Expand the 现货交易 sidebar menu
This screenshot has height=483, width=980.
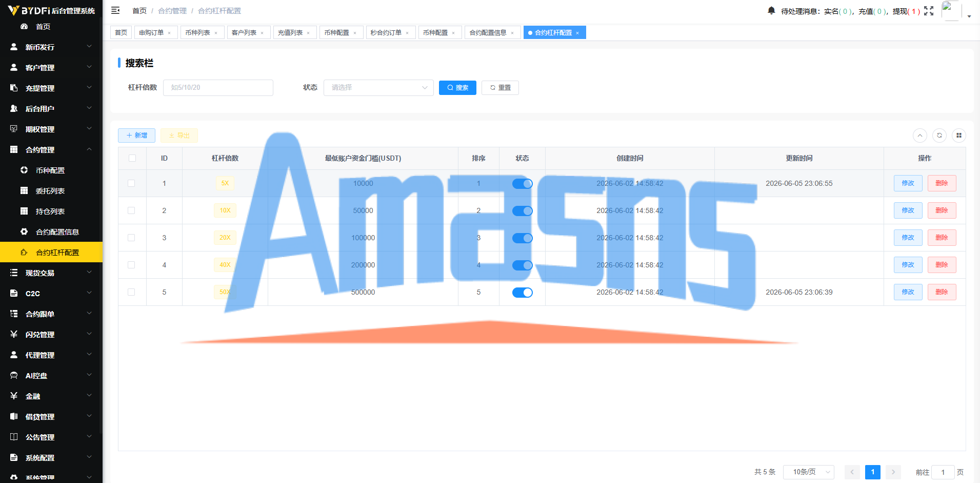point(51,273)
